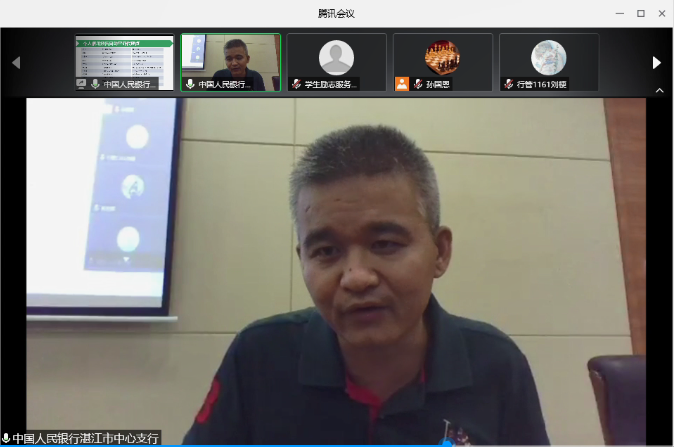Click the orange host icon on 孙国恩 tile
Viewport: 674px width, 447px height.
402,85
